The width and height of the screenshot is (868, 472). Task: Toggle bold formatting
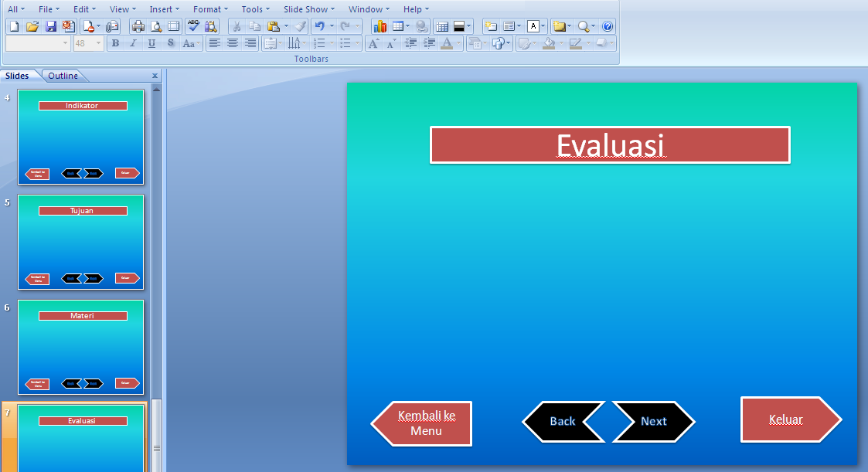click(x=114, y=43)
